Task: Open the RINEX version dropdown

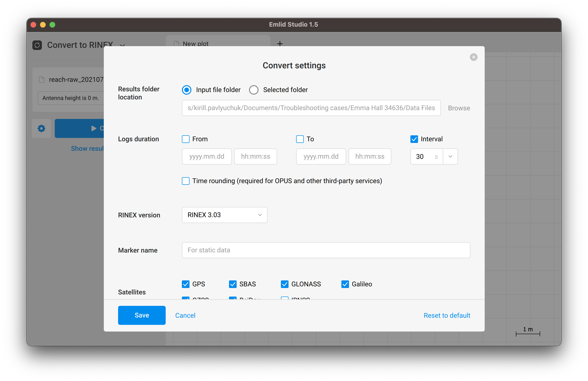Action: coord(224,215)
